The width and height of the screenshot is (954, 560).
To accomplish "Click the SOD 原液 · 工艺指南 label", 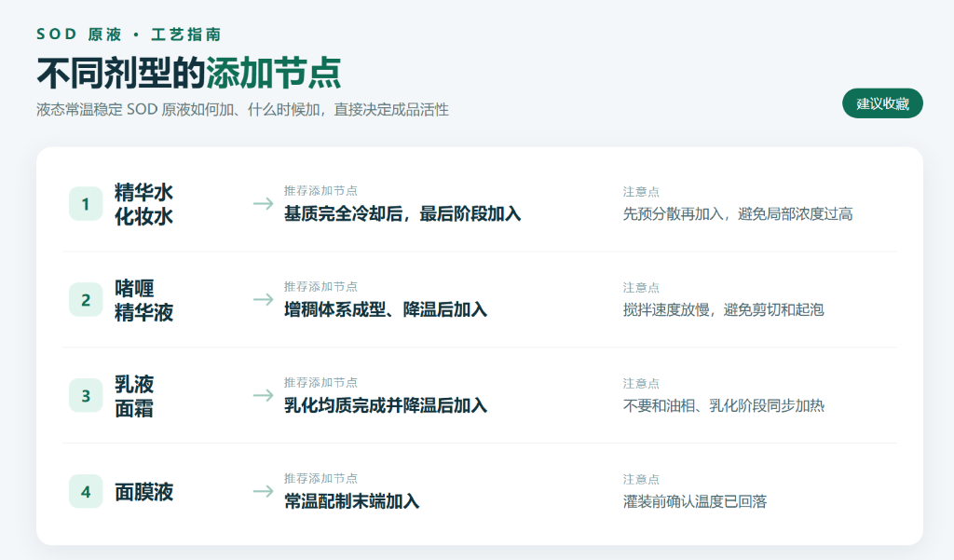I will pos(129,34).
